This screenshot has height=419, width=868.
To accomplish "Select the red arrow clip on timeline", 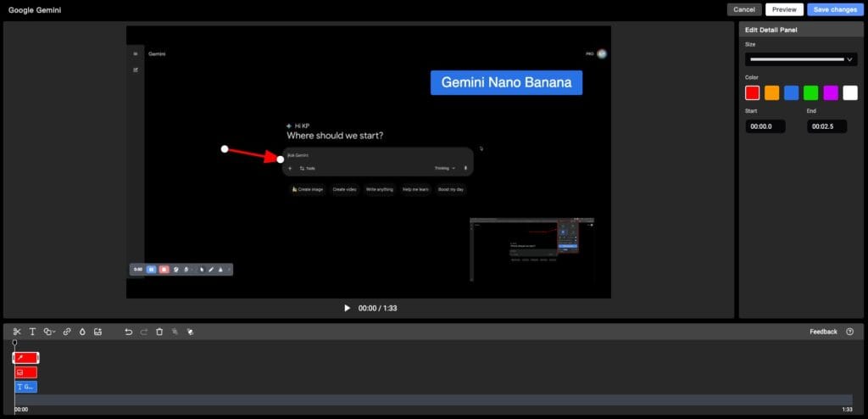I will point(25,358).
